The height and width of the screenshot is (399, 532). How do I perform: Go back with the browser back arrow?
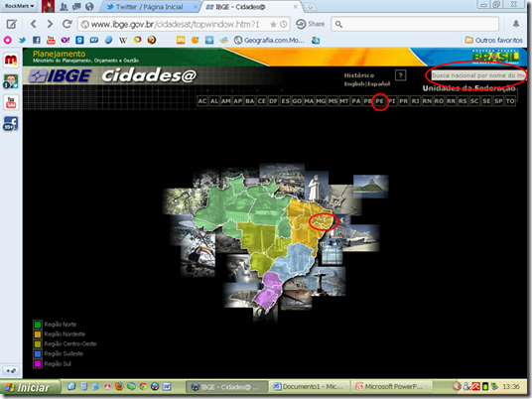click(x=34, y=24)
